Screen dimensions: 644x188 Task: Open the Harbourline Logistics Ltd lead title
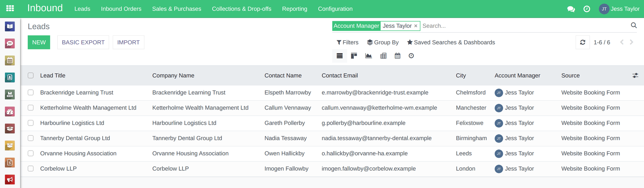72,123
